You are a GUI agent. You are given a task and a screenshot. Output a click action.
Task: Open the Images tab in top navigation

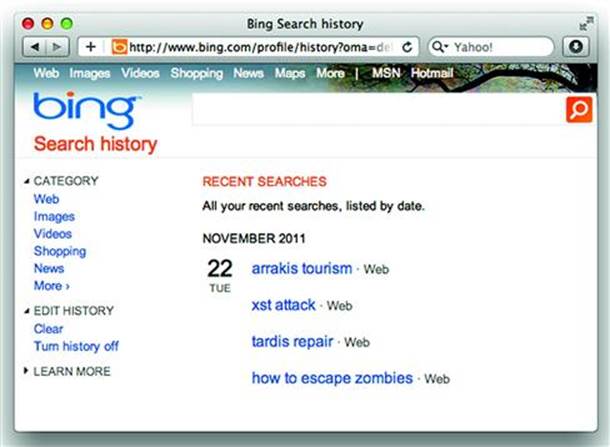tap(90, 73)
